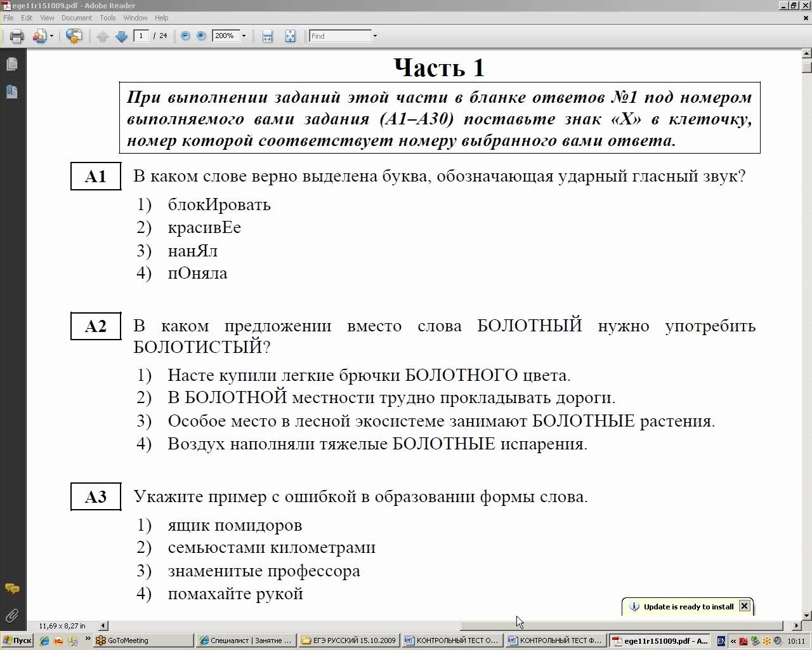Click the next page down arrow
Viewport: 812px width, 650px height.
click(122, 36)
